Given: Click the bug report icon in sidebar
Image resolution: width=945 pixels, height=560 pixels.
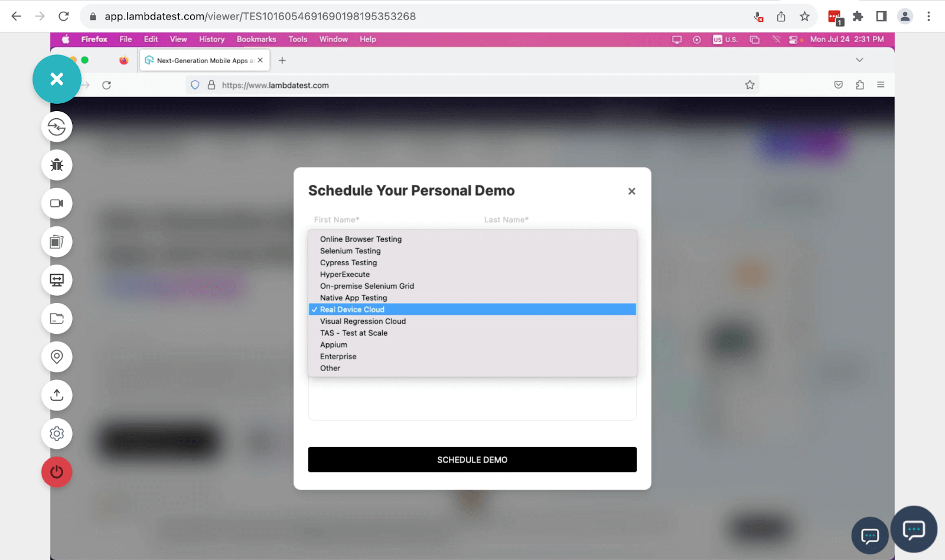Looking at the screenshot, I should (x=57, y=165).
